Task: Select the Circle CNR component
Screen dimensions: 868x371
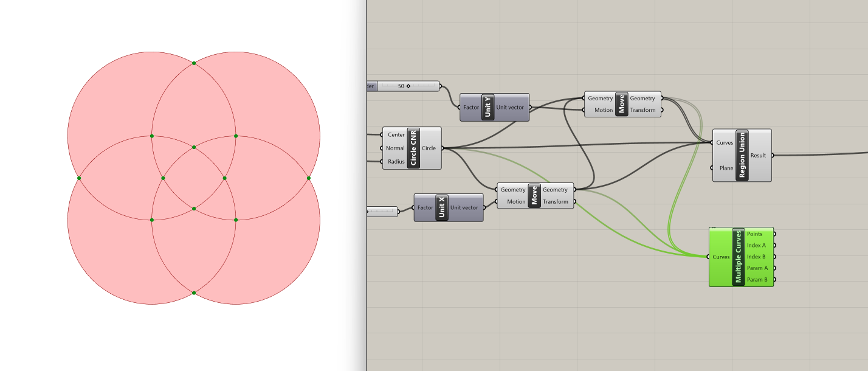Action: pos(413,148)
